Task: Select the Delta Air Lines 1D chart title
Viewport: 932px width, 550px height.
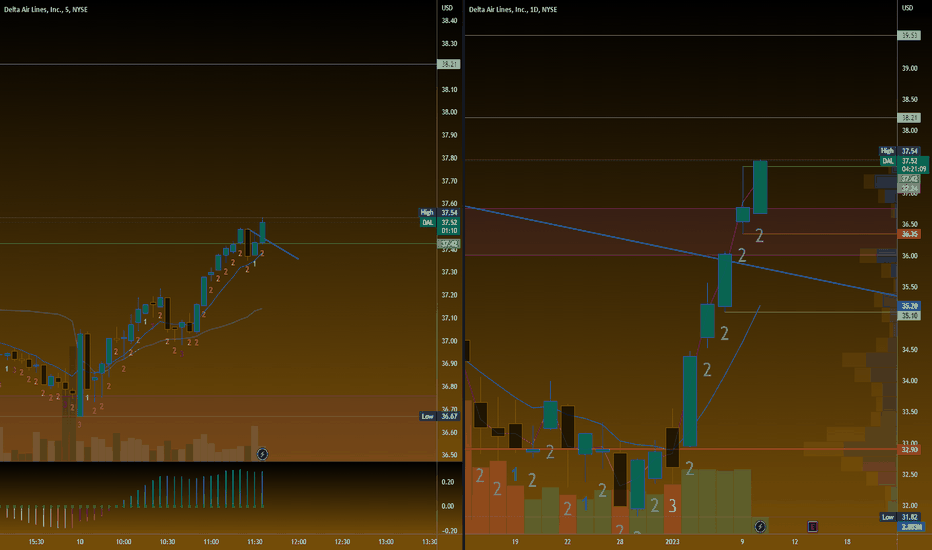Action: click(513, 10)
